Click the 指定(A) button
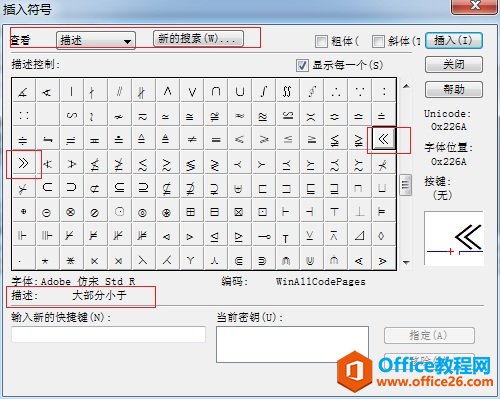 pyautogui.click(x=429, y=335)
